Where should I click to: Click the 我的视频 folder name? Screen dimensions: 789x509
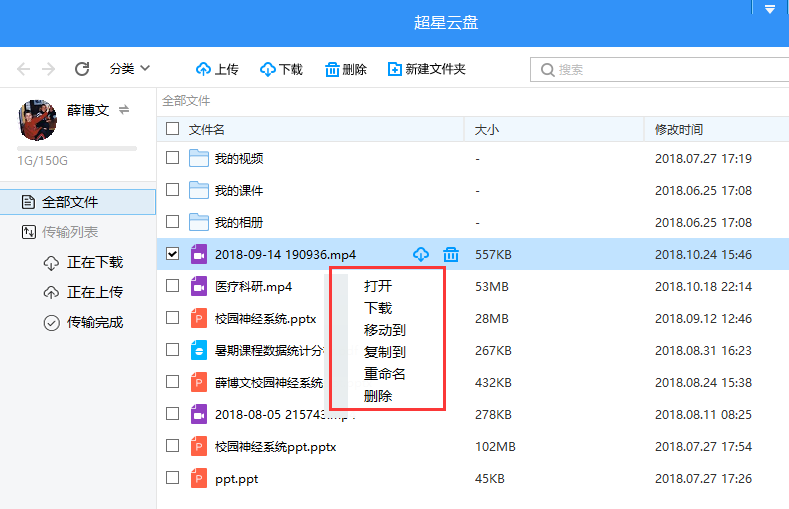click(x=239, y=158)
